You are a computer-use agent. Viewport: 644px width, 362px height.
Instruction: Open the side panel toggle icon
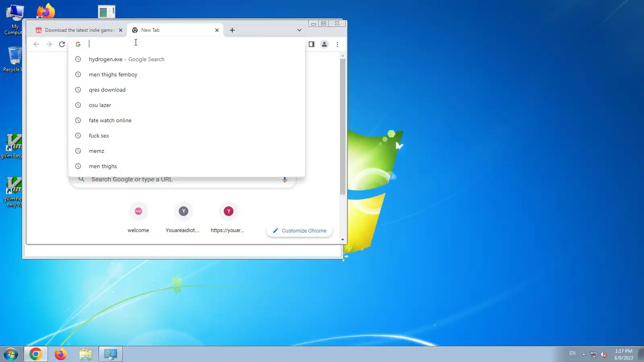pyautogui.click(x=312, y=44)
